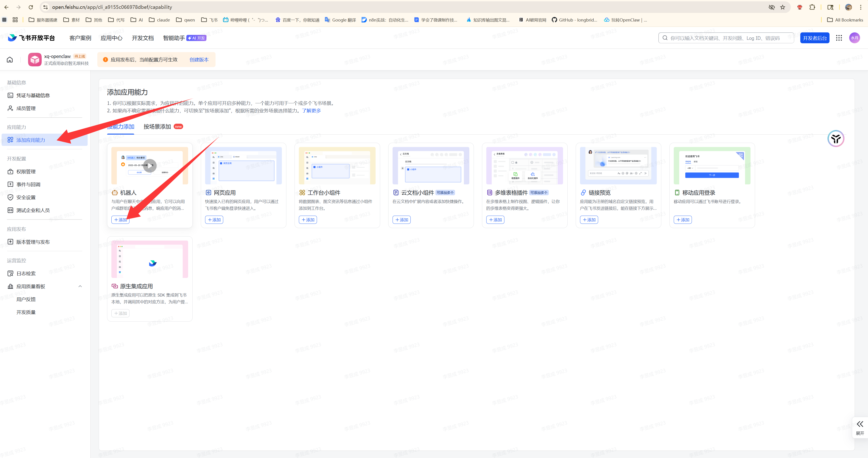The image size is (868, 458).
Task: Add the 云文档小组件 capability
Action: pos(401,220)
